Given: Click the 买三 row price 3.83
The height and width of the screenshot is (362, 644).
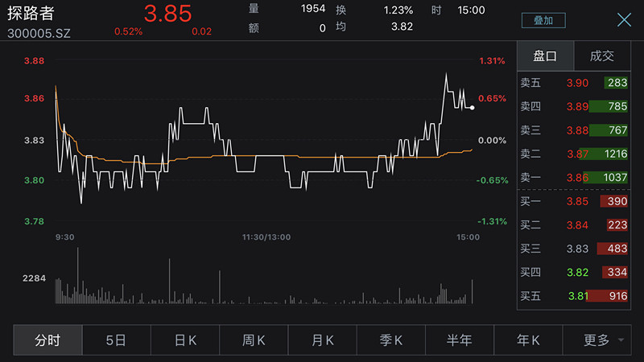Looking at the screenshot, I should [577, 249].
